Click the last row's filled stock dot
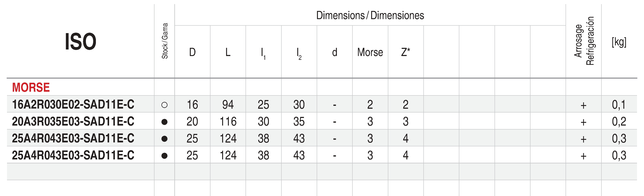 (164, 156)
